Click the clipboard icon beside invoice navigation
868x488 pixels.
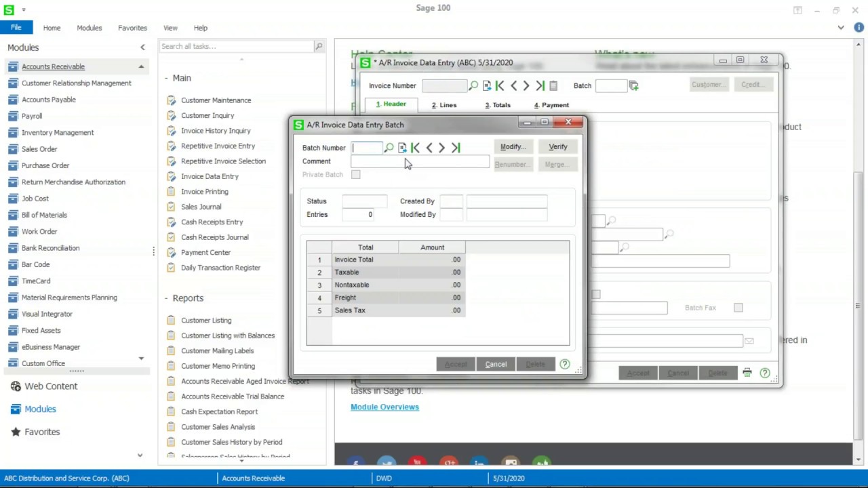(x=553, y=85)
